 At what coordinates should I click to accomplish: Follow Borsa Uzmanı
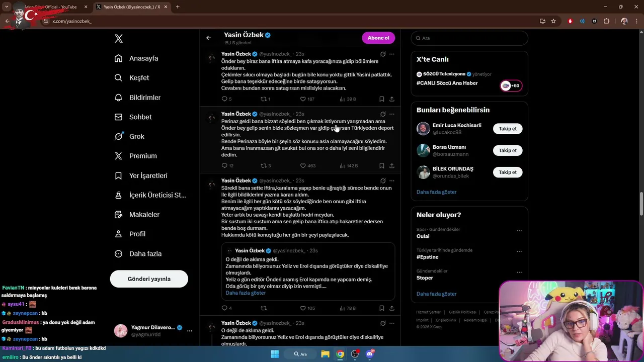[508, 150]
